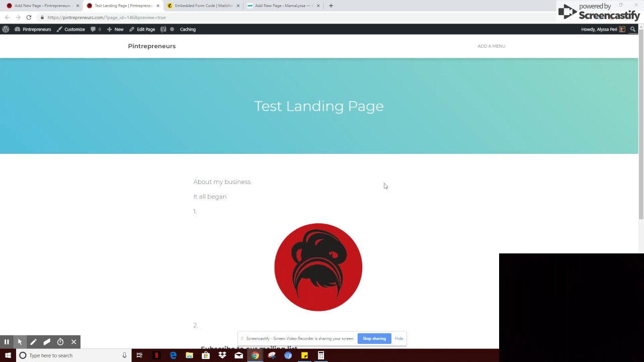The width and height of the screenshot is (644, 362).
Task: Click the Stop sharing button
Action: pyautogui.click(x=374, y=338)
